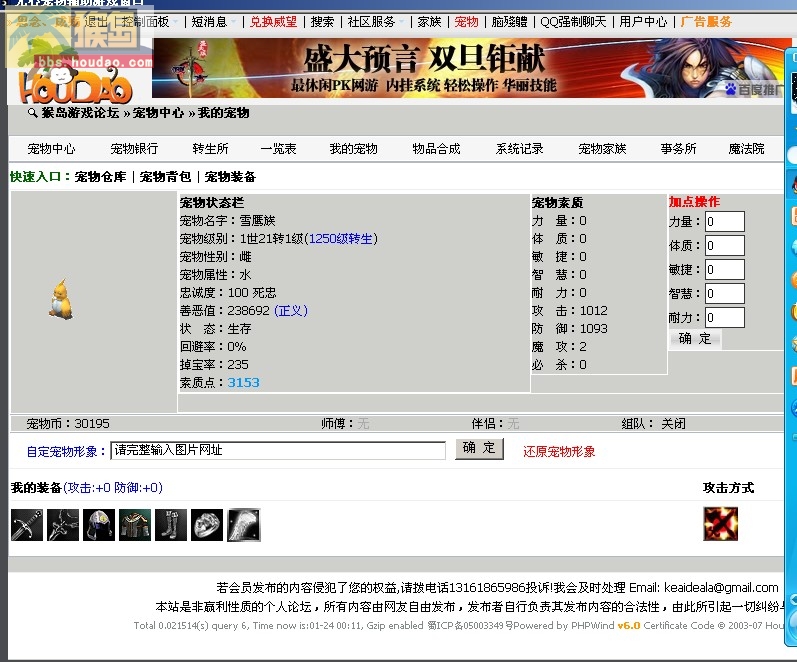The width and height of the screenshot is (797, 662).
Task: Switch to the 宠物家族 tab
Action: 602,149
